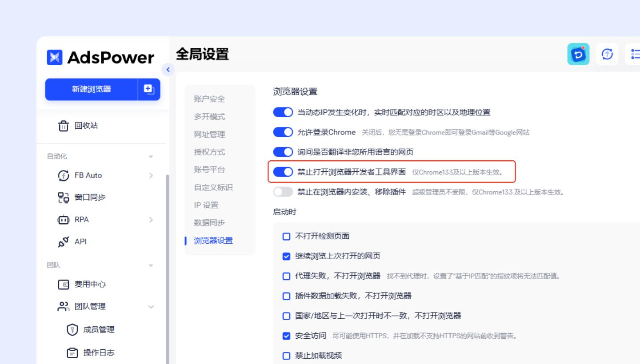This screenshot has height=364, width=640.
Task: Uncheck 安全访问 checkbox
Action: point(287,336)
